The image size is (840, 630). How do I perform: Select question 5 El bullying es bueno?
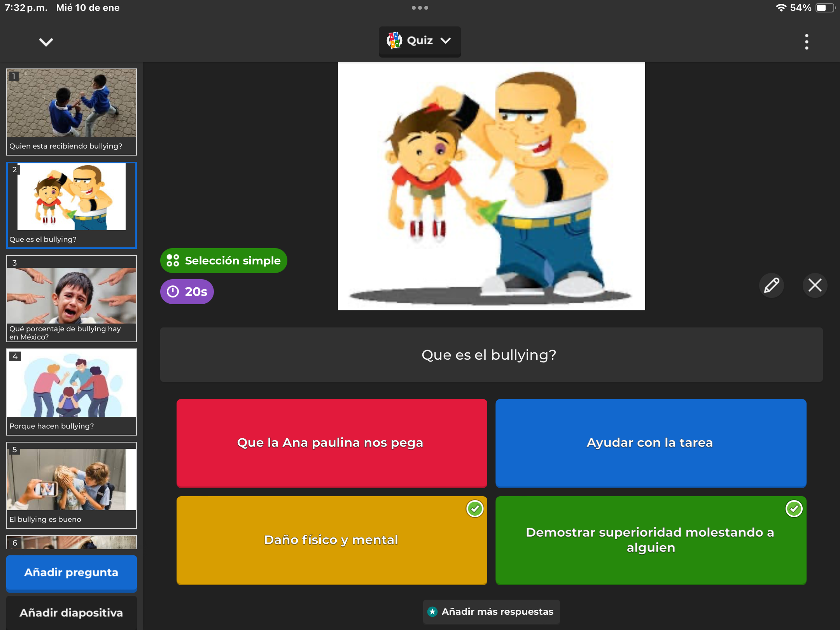[72, 485]
